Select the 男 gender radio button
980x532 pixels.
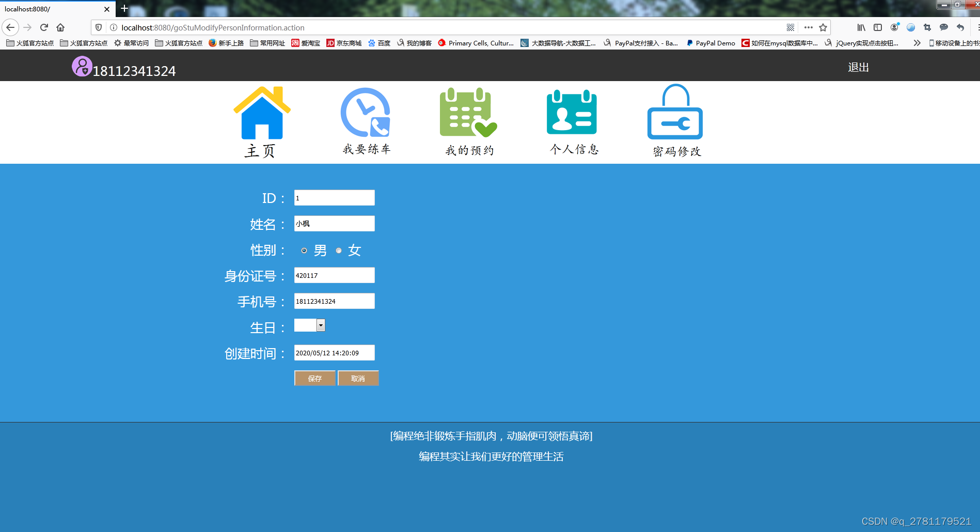304,251
